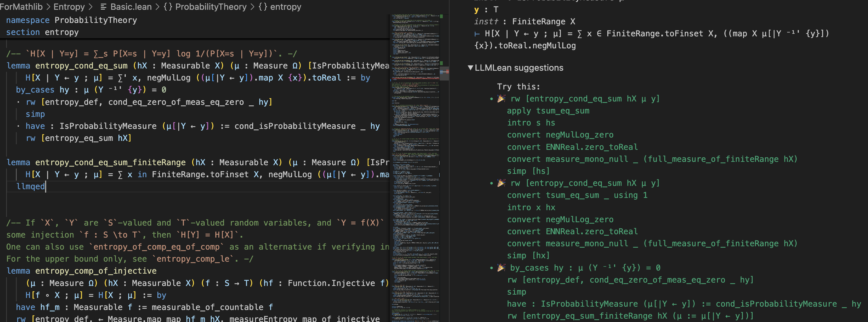Click the chevron after the Entropy breadcrumb

click(x=90, y=7)
